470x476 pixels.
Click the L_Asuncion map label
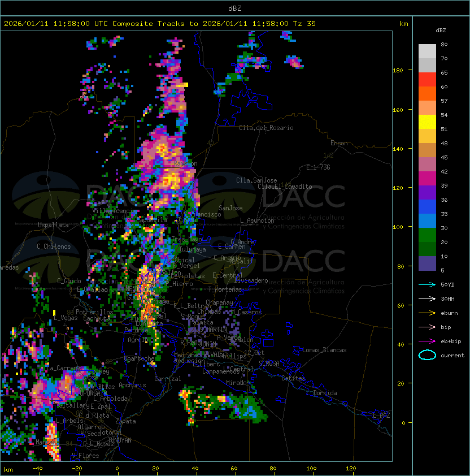257,220
